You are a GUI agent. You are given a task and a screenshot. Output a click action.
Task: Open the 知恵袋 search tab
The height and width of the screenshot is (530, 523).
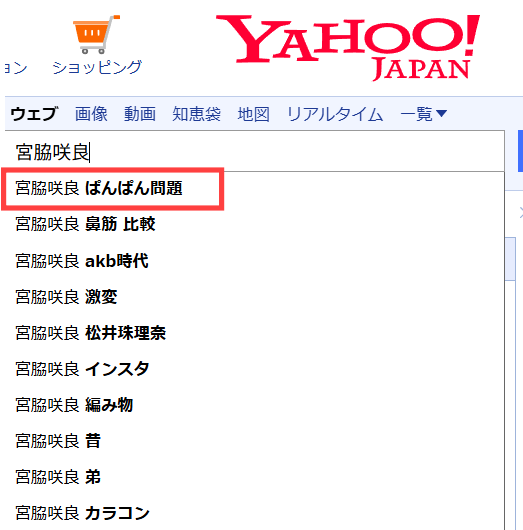[196, 114]
